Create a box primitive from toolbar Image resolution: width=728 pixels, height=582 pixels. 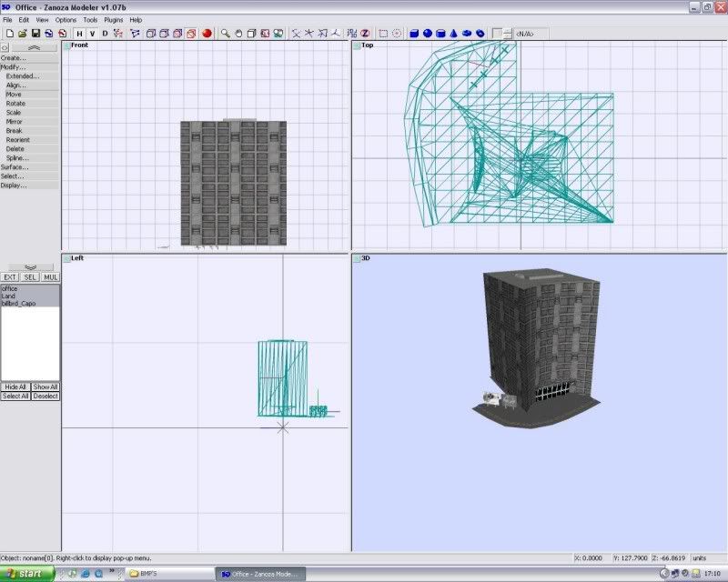414,34
